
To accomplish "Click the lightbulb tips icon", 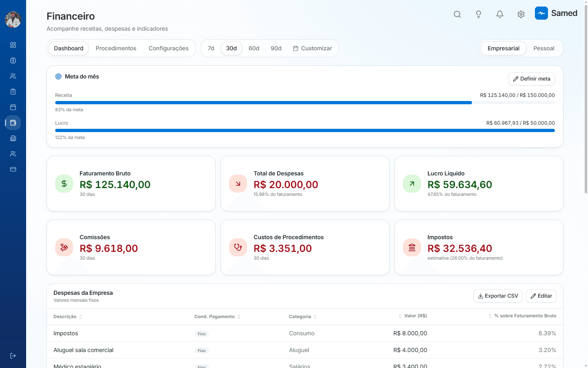I will coord(479,14).
